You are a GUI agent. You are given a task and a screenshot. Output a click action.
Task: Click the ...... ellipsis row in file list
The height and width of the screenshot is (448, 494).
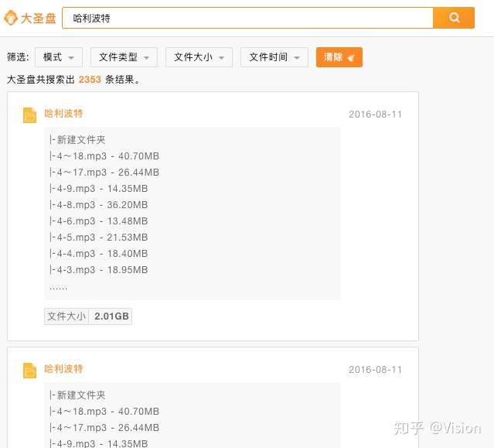[x=58, y=288]
